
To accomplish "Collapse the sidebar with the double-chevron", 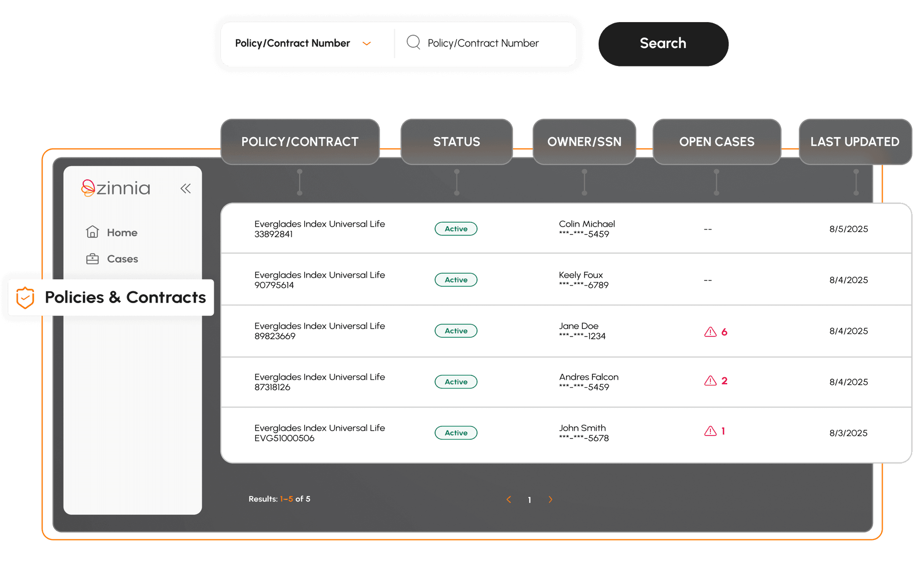I will pos(185,188).
